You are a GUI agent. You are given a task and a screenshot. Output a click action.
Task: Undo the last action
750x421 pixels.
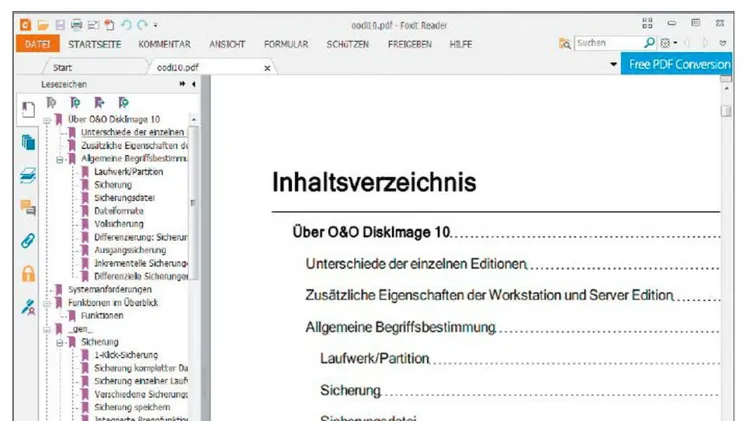click(x=126, y=25)
